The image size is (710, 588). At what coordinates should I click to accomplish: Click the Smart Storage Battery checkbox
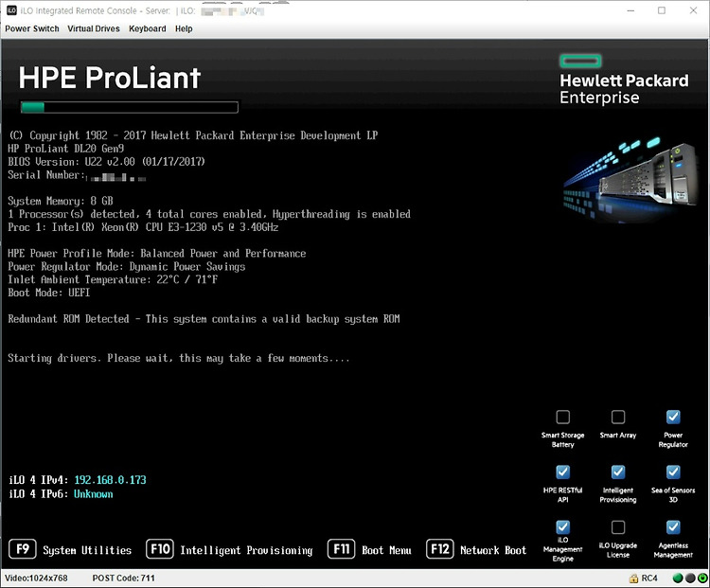(x=563, y=417)
